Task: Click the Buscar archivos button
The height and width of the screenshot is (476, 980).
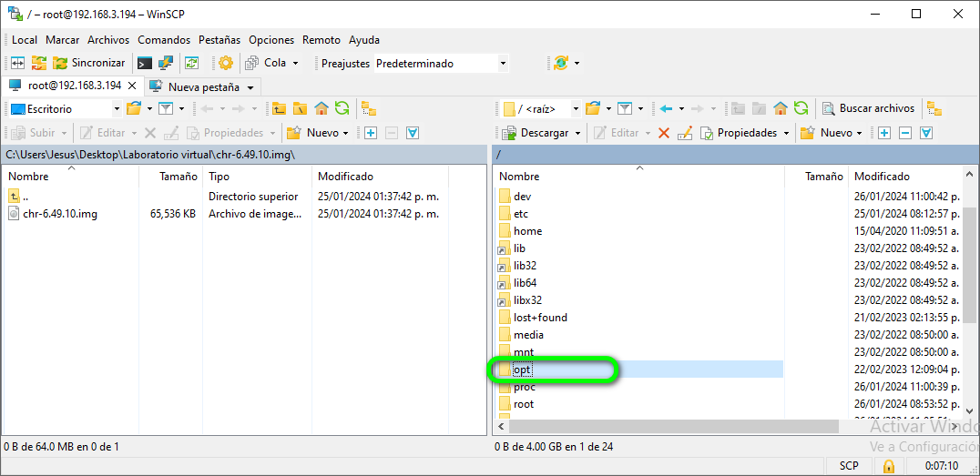Action: pyautogui.click(x=870, y=108)
